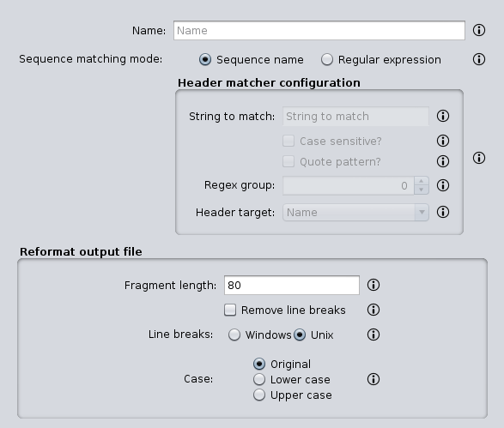Image resolution: width=504 pixels, height=428 pixels.
Task: Show info for Remove line breaks
Action: tap(373, 310)
